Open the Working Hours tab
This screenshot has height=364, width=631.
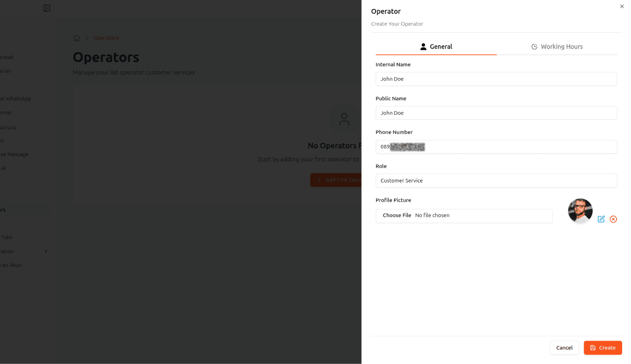tap(557, 47)
